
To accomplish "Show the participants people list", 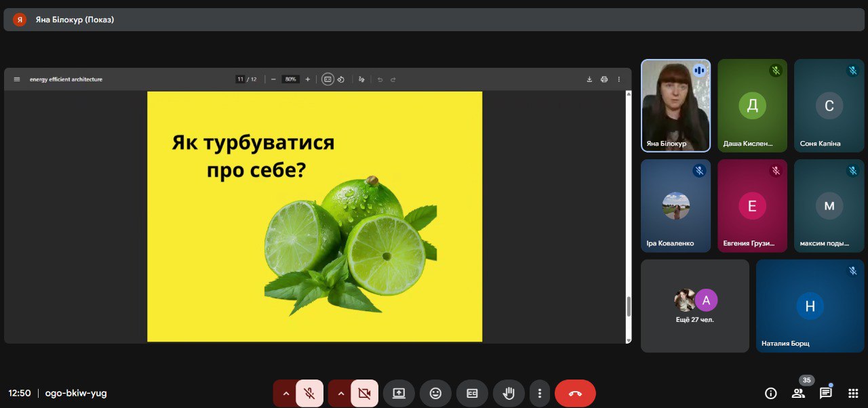I will point(798,393).
